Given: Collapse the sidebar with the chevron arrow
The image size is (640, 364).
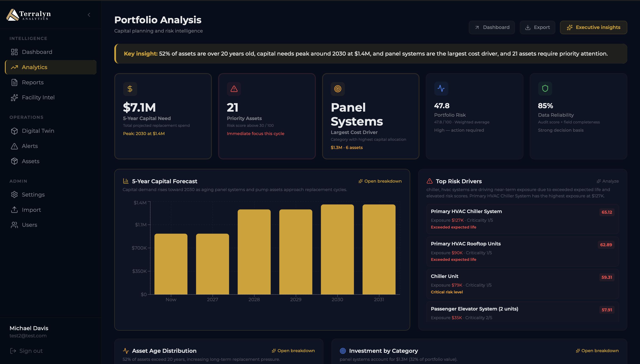Looking at the screenshot, I should pyautogui.click(x=89, y=15).
